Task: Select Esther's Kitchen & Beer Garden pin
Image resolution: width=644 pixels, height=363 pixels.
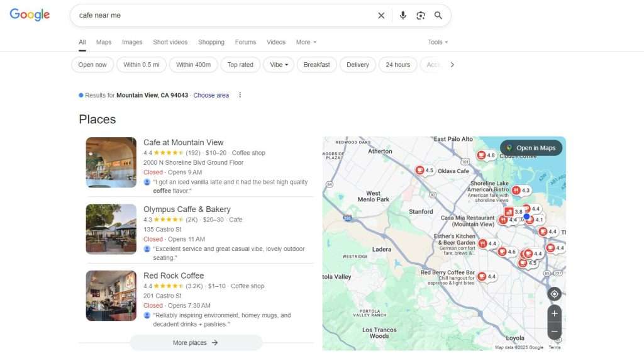Action: [487, 243]
